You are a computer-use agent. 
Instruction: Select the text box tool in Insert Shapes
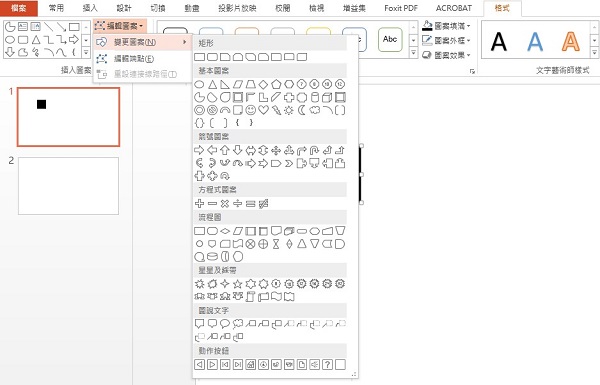[23, 26]
